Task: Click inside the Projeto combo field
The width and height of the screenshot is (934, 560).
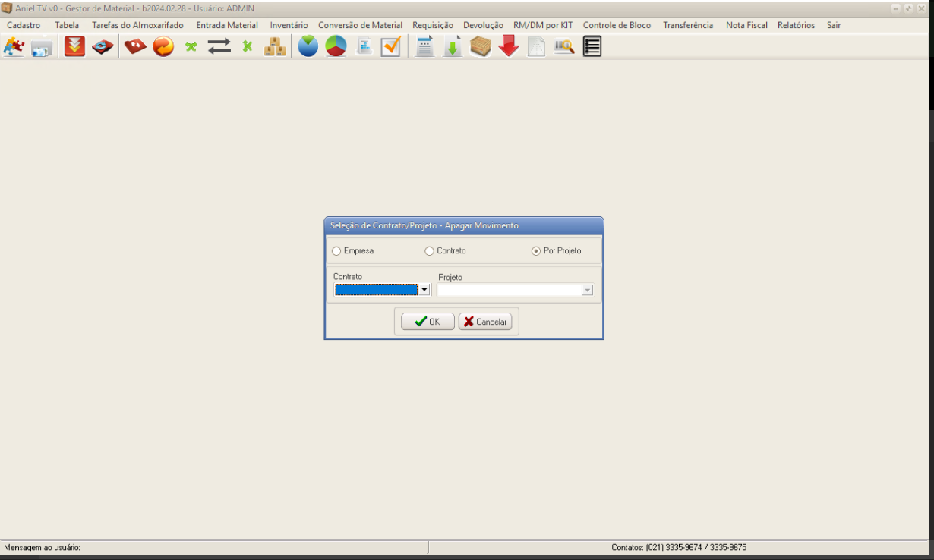Action: (x=509, y=290)
